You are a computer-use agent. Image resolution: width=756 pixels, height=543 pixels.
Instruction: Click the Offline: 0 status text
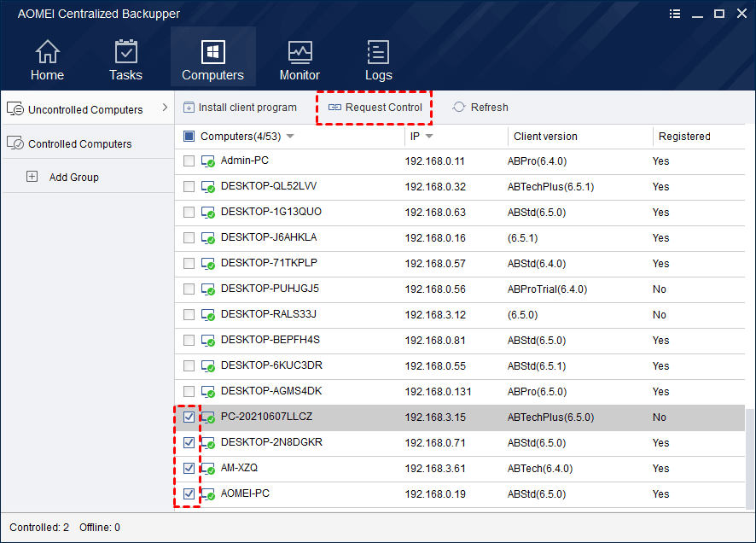point(100,528)
